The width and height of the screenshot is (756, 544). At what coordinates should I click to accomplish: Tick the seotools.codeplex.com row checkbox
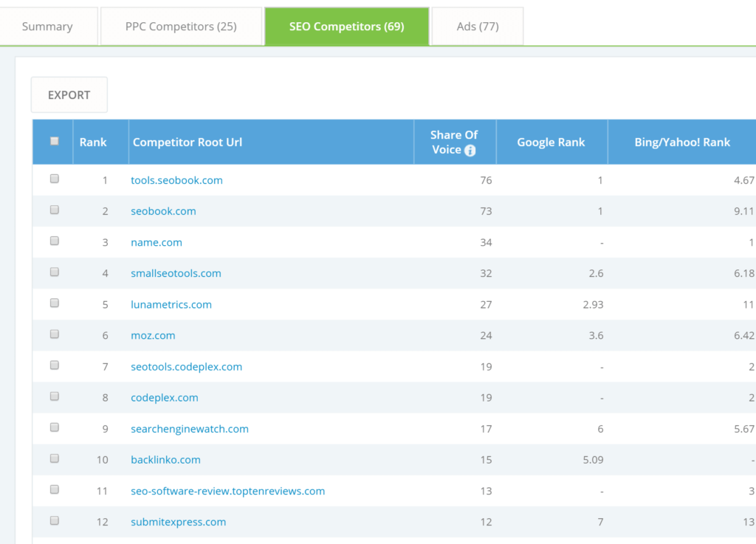click(55, 365)
